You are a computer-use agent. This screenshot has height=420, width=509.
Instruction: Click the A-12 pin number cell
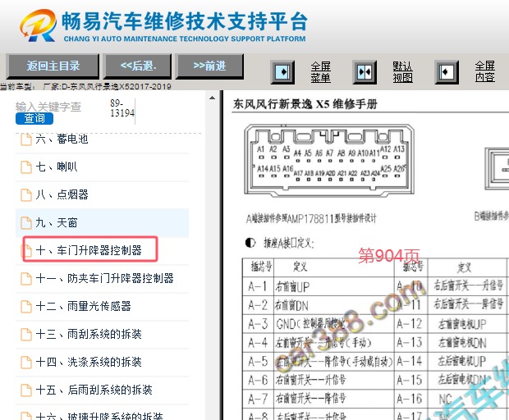click(x=410, y=324)
